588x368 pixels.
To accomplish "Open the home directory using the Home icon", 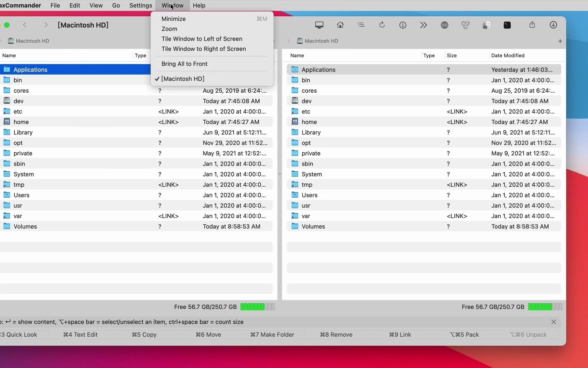I will point(340,25).
